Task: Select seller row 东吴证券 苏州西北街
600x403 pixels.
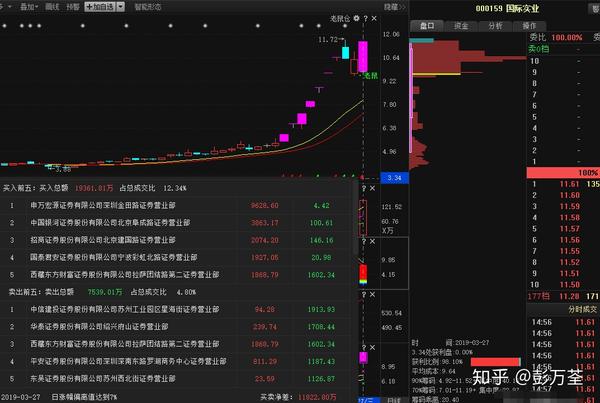Action: [176, 379]
